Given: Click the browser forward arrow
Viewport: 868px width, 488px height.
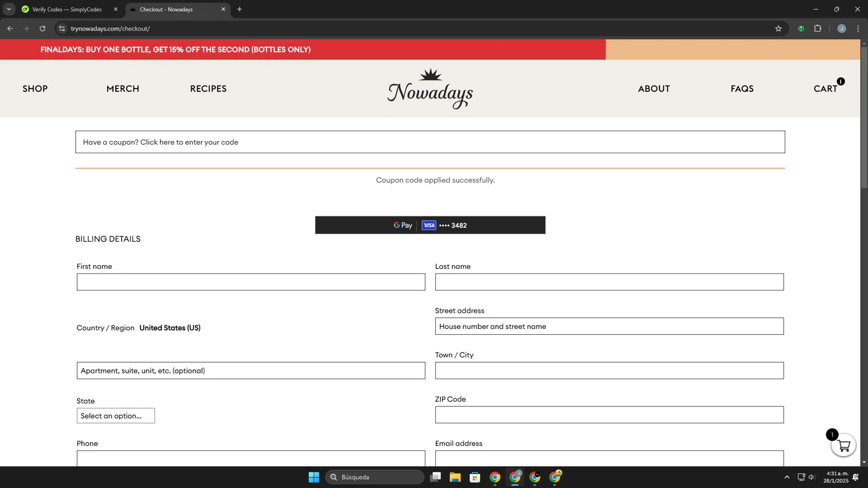Looking at the screenshot, I should pos(26,28).
